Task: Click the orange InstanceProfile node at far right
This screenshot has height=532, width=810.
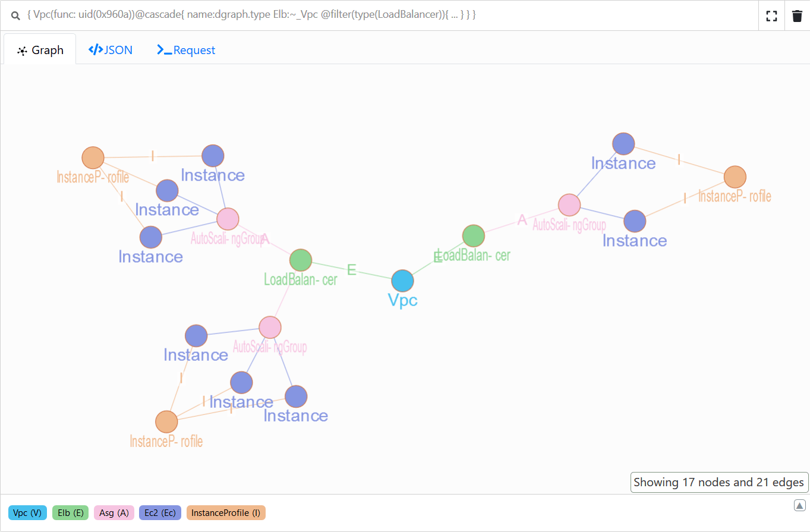Action: 735,177
